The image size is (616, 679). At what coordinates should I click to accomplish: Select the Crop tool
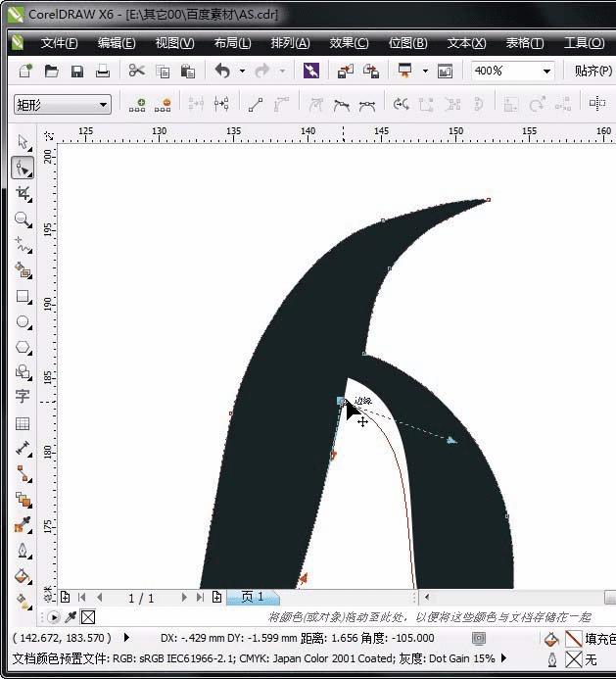point(23,193)
